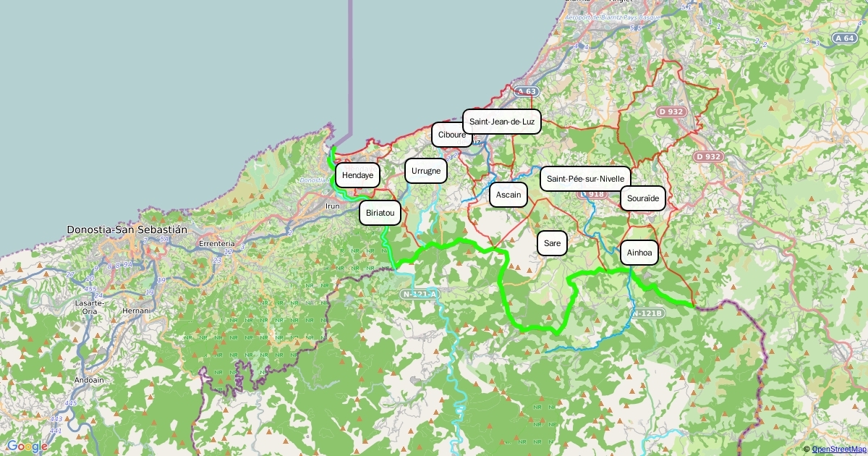868x456 pixels.
Task: Click the Hernani town name
Action: coord(136,311)
